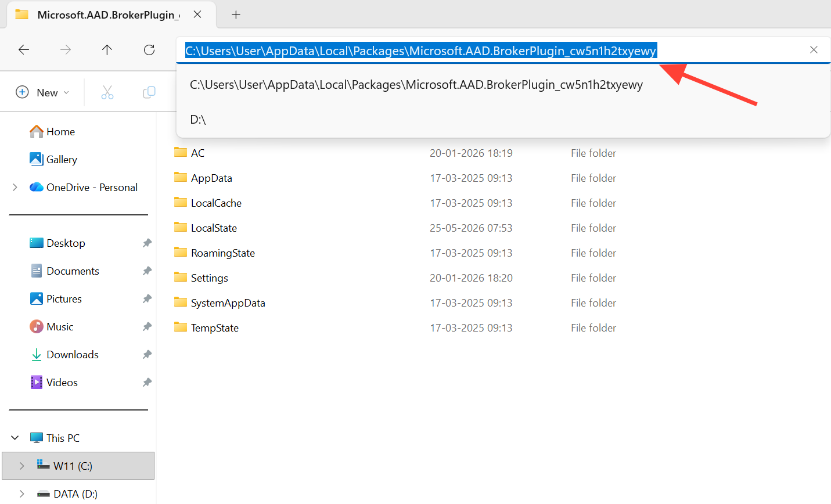Image resolution: width=831 pixels, height=504 pixels.
Task: Unpin Desktop via its pin icon
Action: (147, 243)
